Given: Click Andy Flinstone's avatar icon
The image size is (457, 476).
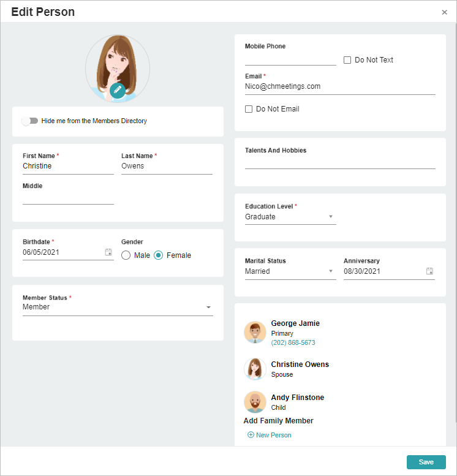Looking at the screenshot, I should (255, 402).
